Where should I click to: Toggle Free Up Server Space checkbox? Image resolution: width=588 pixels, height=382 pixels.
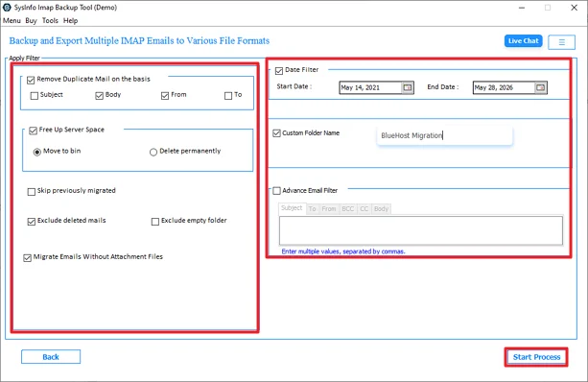coord(33,131)
